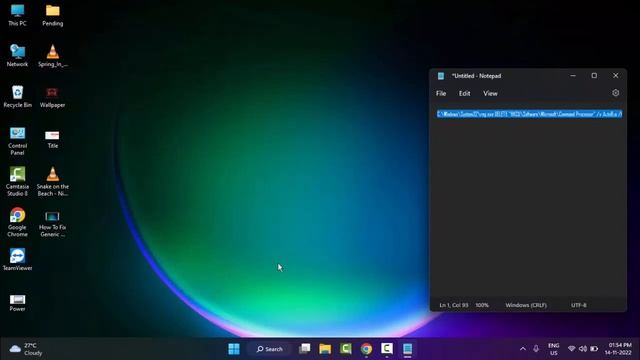Show hidden system tray icons
640x360 pixels.
(x=523, y=349)
